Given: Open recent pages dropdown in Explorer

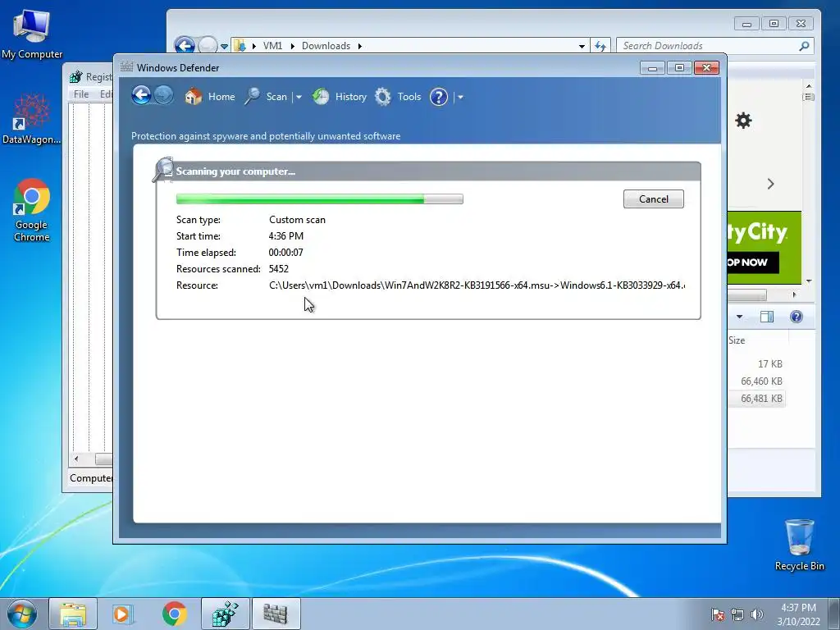Looking at the screenshot, I should coord(225,47).
